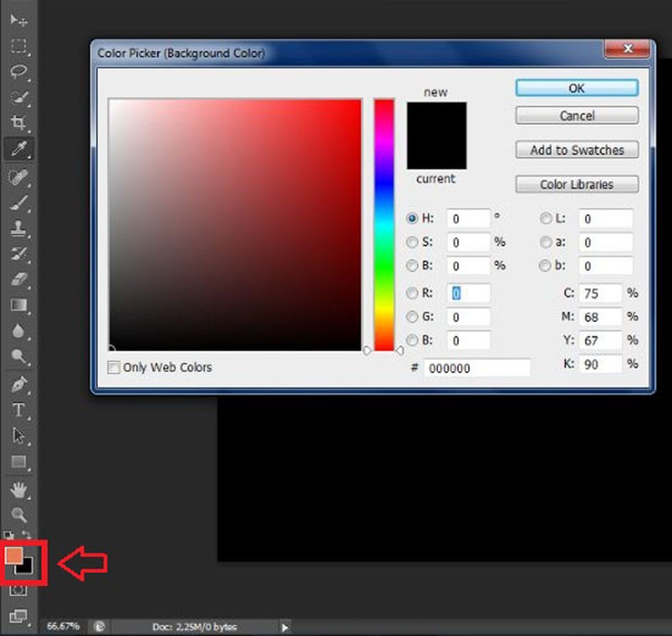Open Color Libraries
Viewport: 672px width, 636px height.
click(x=577, y=184)
